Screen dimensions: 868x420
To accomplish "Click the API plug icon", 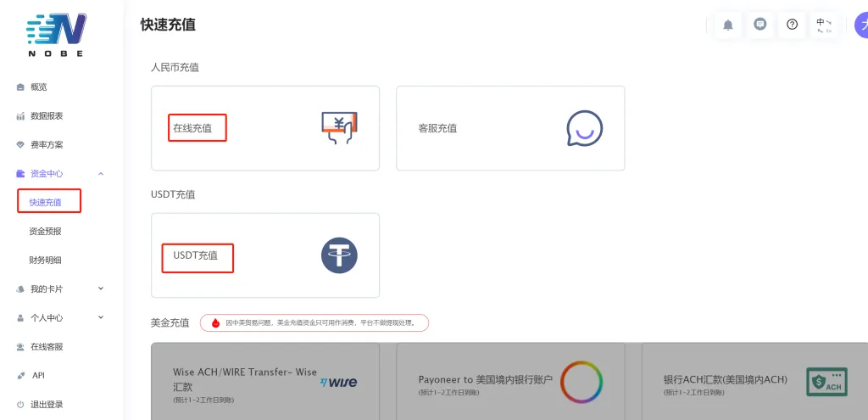I will pos(20,376).
